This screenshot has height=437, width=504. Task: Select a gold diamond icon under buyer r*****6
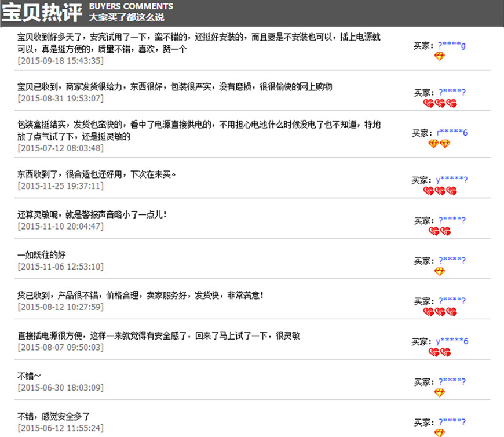tap(434, 144)
